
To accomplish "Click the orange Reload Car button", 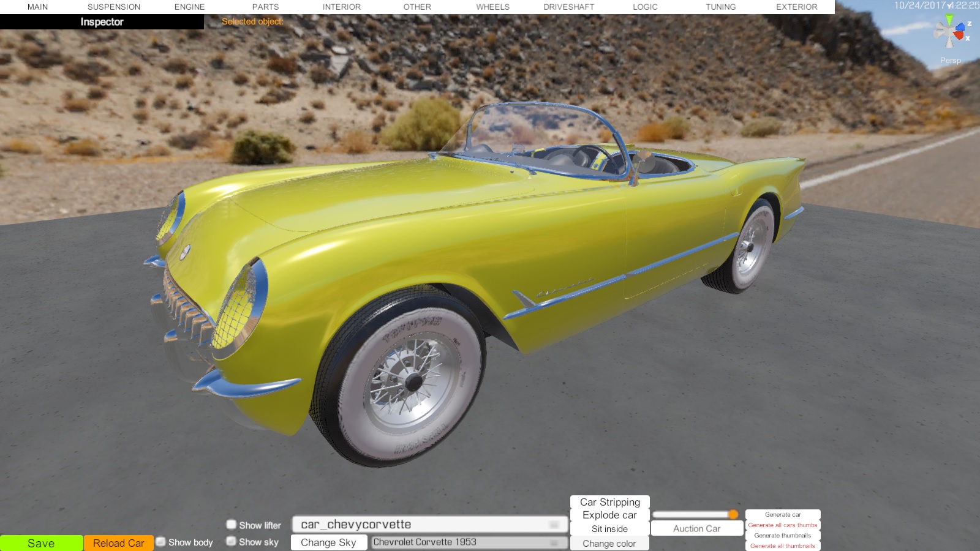I will coord(118,543).
